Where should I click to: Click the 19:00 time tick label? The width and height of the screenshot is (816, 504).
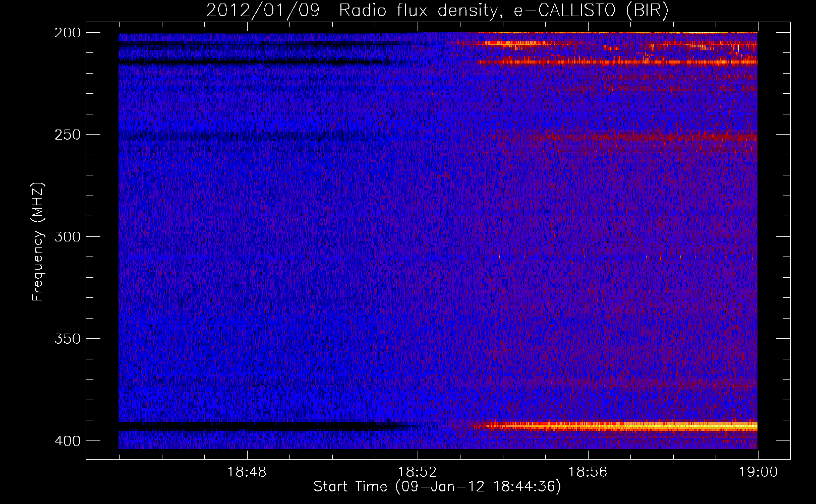[x=758, y=472]
